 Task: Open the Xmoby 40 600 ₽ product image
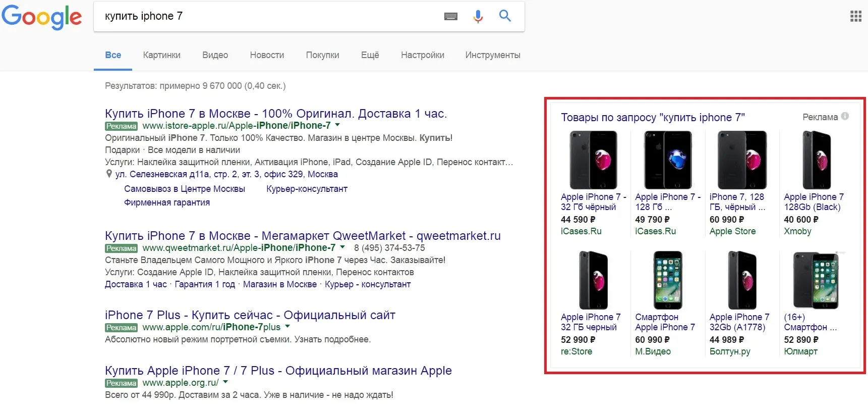[817, 160]
